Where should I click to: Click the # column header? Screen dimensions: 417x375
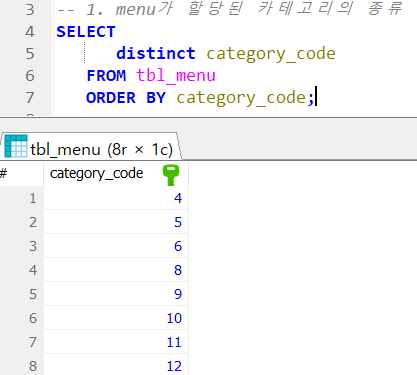(21, 174)
